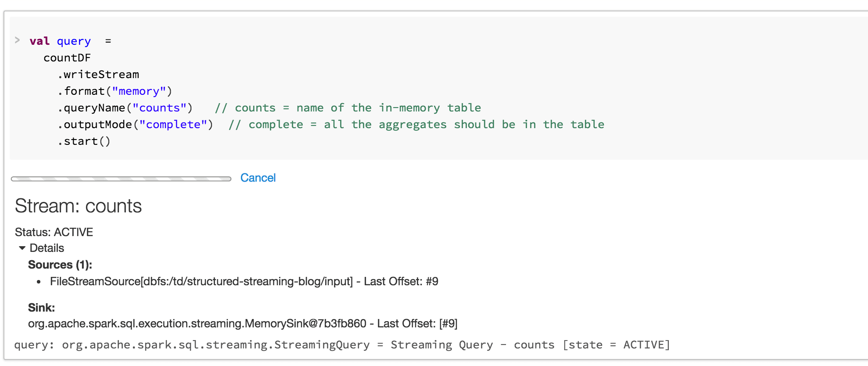This screenshot has height=366, width=868.
Task: Click the MemorySink last offset line
Action: pyautogui.click(x=243, y=323)
